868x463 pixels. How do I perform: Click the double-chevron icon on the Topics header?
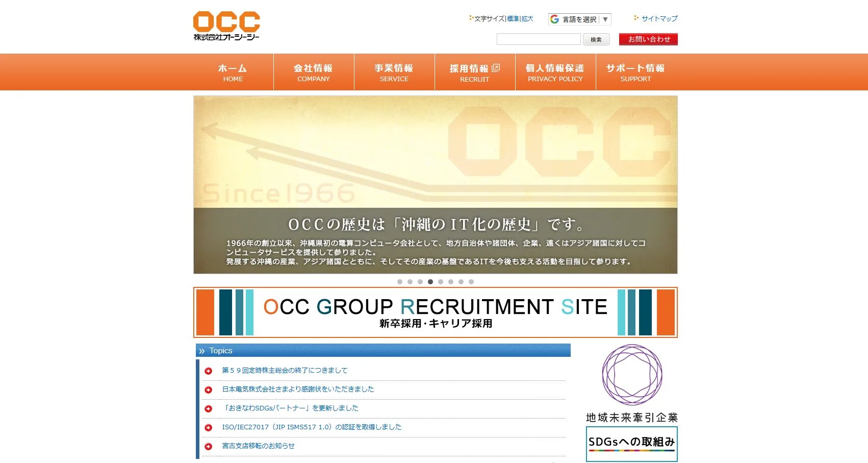coord(203,351)
